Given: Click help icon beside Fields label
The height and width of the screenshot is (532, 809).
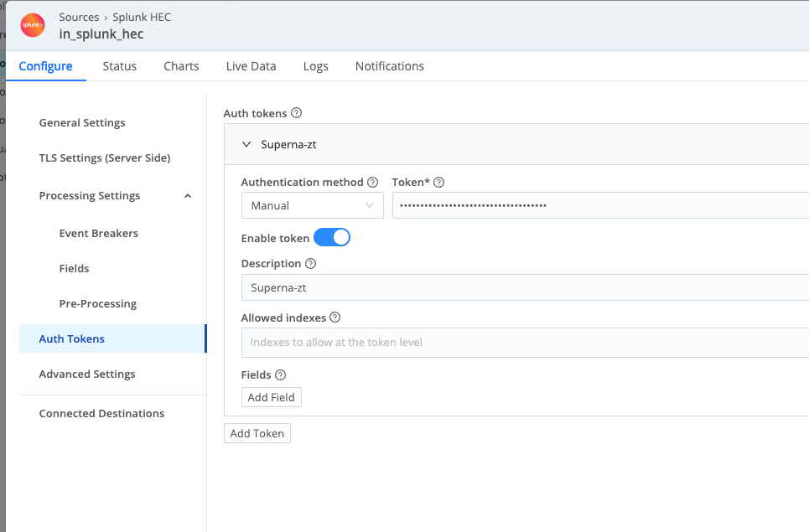Looking at the screenshot, I should pyautogui.click(x=281, y=374).
